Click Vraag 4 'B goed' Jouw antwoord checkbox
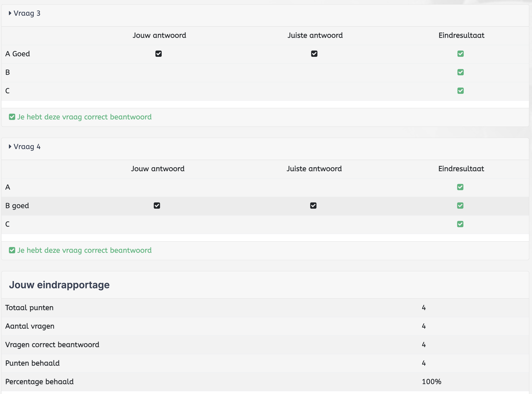Image resolution: width=532 pixels, height=394 pixels. click(157, 206)
